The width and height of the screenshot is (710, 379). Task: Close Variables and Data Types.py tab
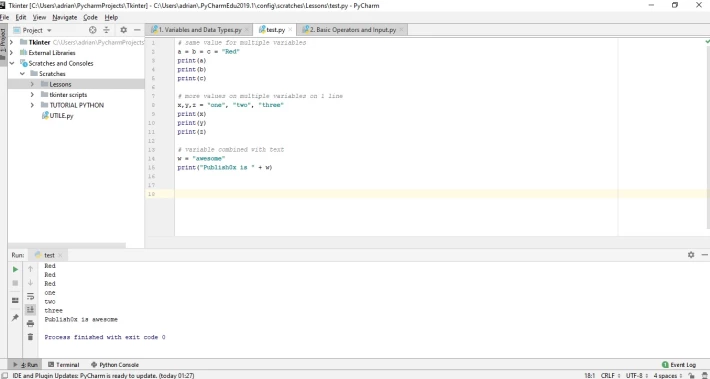(x=247, y=30)
